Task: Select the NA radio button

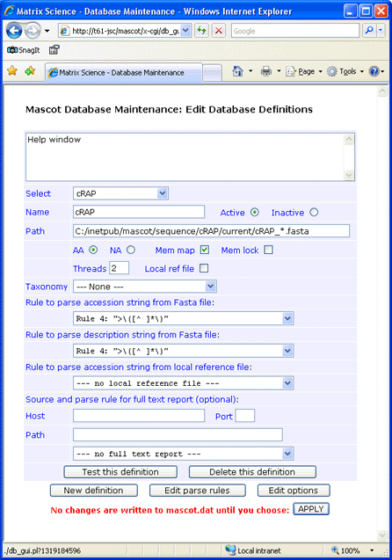Action: pyautogui.click(x=131, y=250)
